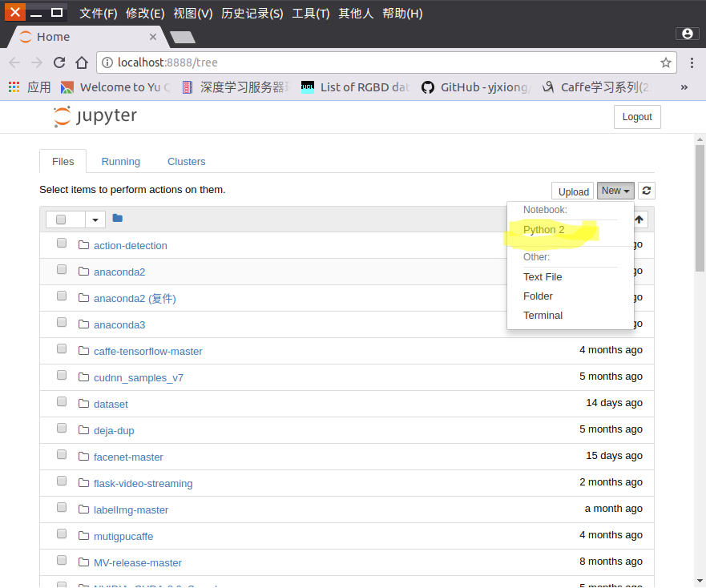The width and height of the screenshot is (706, 588).
Task: Open the List of RGBD bookmark
Action: pyautogui.click(x=356, y=87)
